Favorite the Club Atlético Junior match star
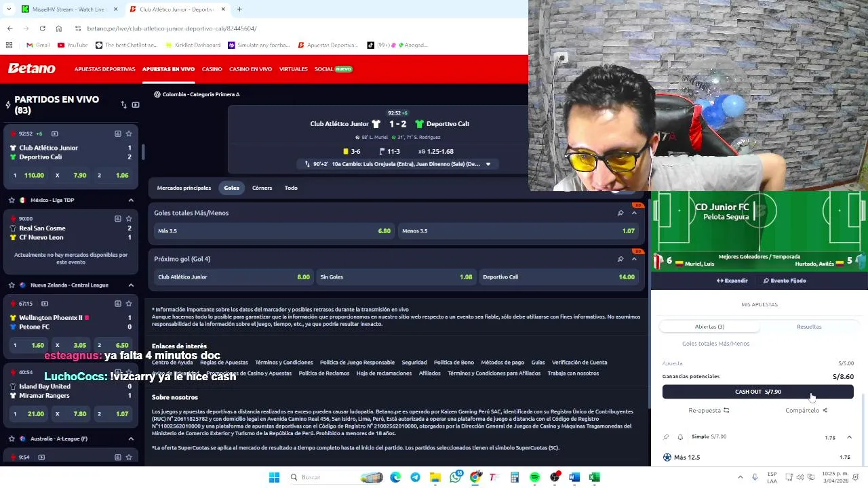 click(129, 134)
